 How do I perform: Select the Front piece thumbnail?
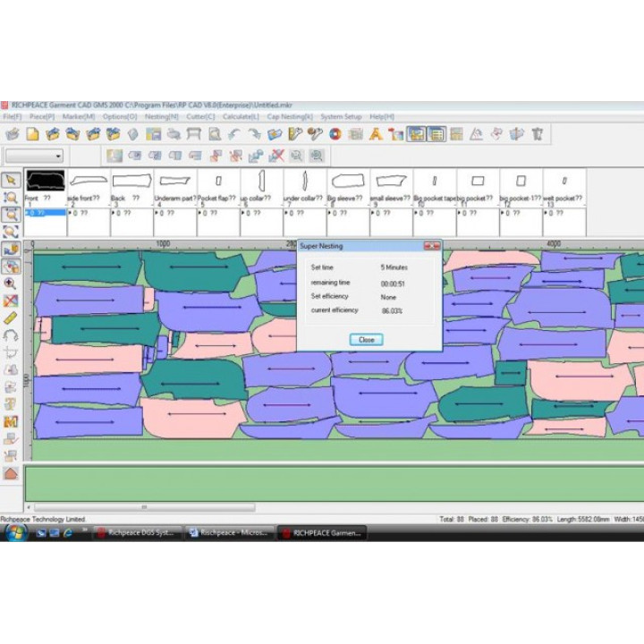tap(46, 181)
